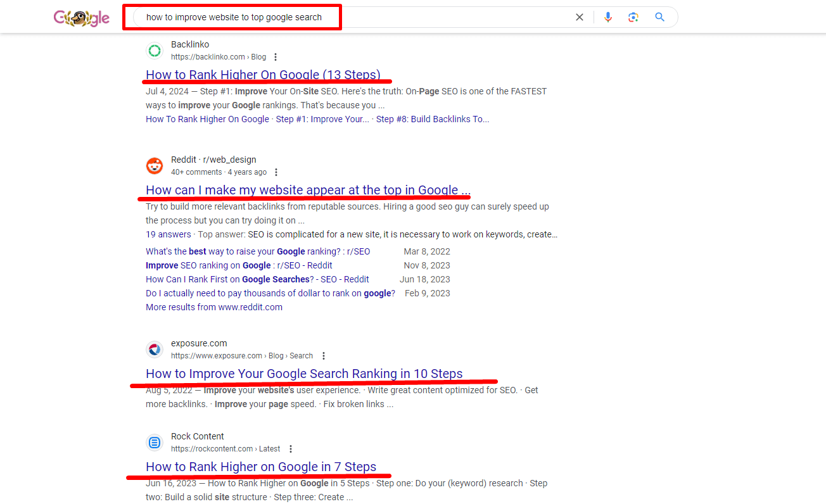Open 'How can I make my website appear' result
The height and width of the screenshot is (504, 826).
point(308,190)
